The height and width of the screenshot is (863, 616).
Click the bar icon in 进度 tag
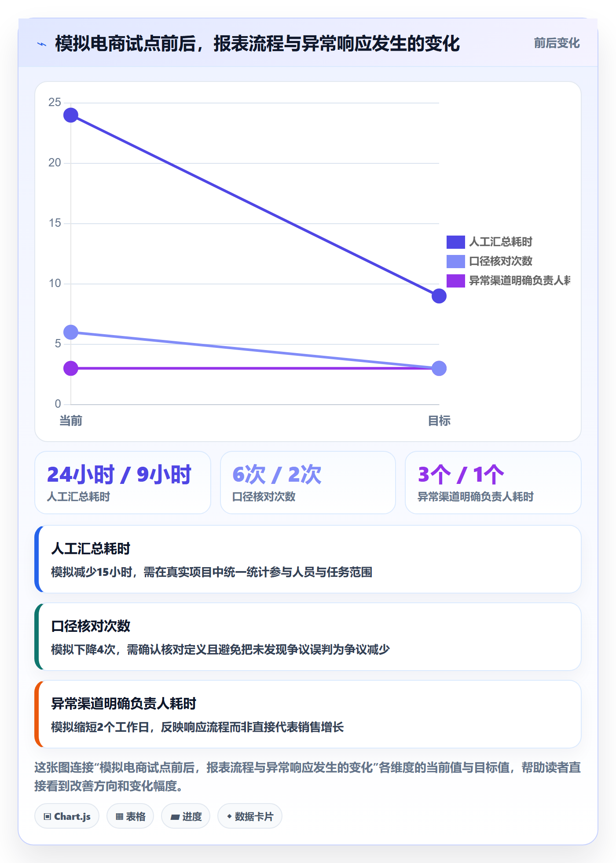[175, 817]
